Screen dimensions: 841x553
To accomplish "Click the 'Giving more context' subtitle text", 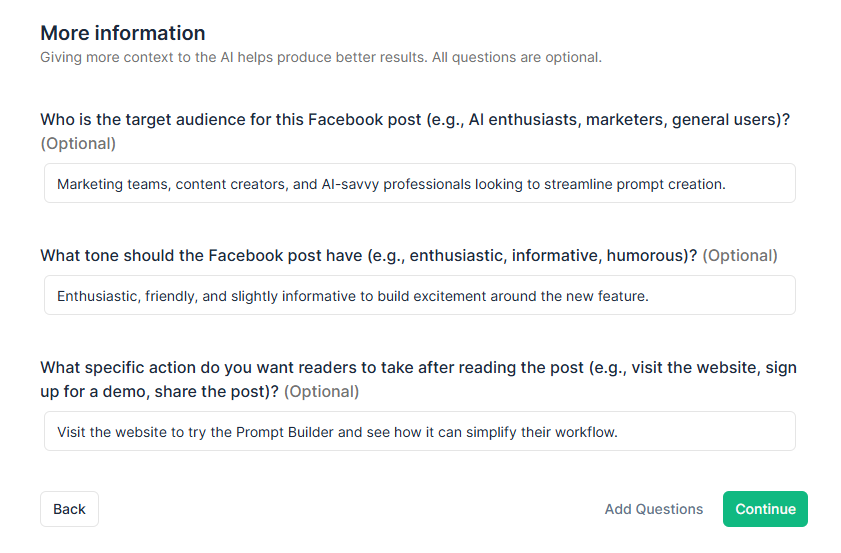I will [321, 57].
